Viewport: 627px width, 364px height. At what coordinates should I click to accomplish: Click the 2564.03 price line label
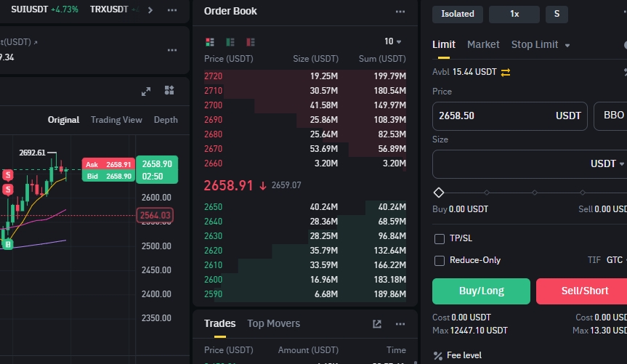point(155,215)
